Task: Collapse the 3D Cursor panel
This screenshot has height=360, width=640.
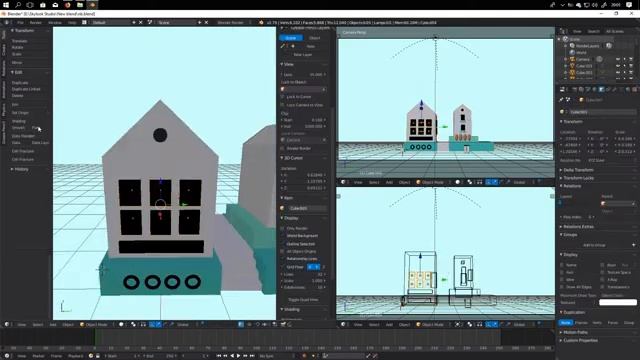Action: tap(282, 158)
